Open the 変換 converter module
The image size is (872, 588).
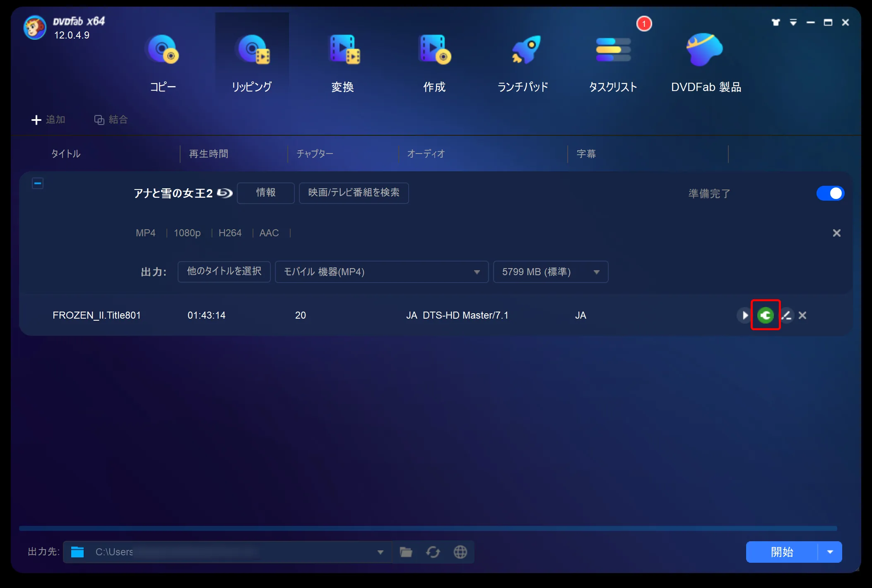point(343,63)
